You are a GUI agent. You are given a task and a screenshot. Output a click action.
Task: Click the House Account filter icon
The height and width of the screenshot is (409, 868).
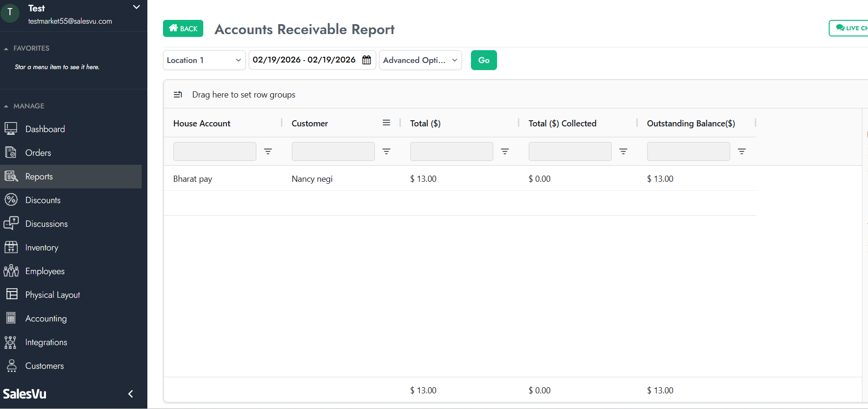tap(268, 151)
